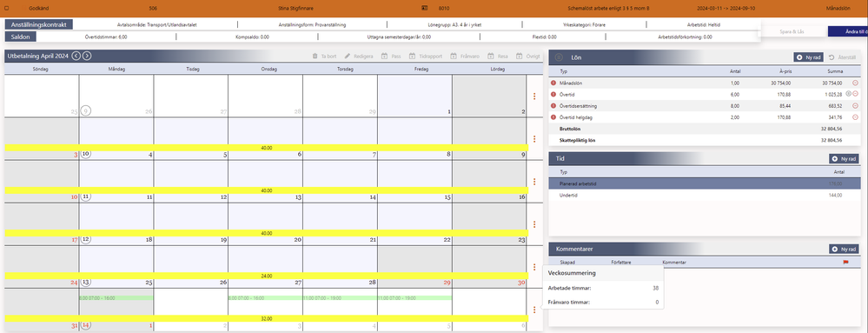
Task: Click the yellow 32:00 week total bar
Action: coord(266,318)
